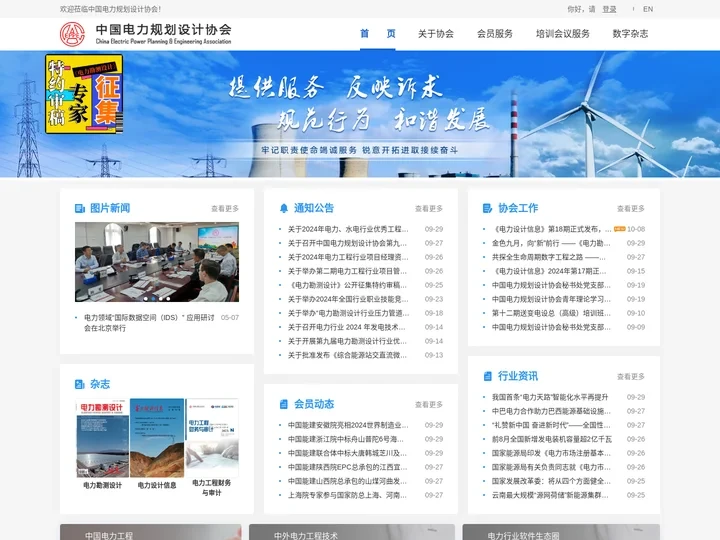Open notice 关于举办第二期电力工程行业项目管

(x=347, y=271)
